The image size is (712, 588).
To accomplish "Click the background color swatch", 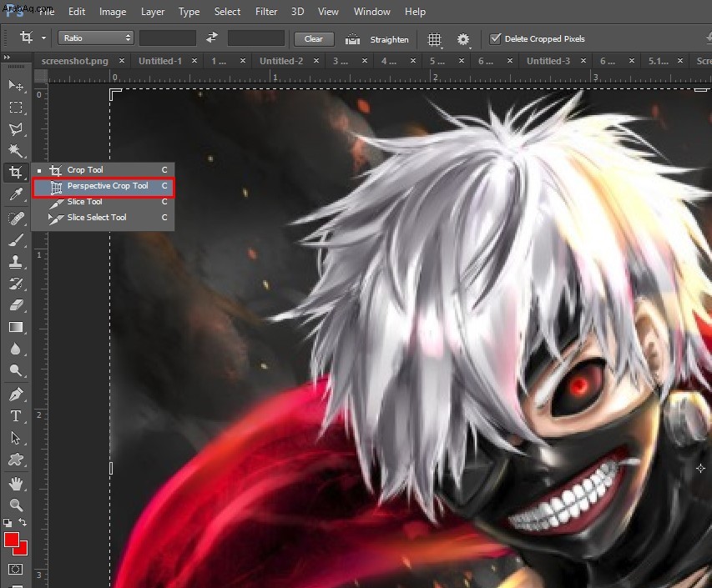I will coord(23,550).
